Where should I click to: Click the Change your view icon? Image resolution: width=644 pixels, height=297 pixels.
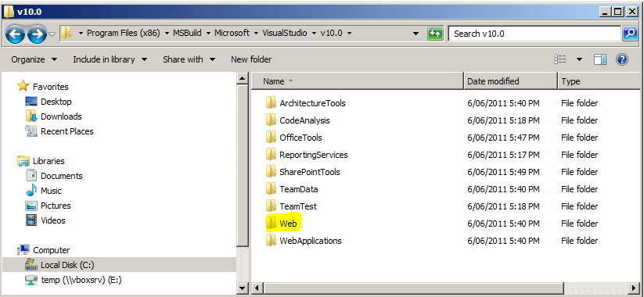click(560, 59)
